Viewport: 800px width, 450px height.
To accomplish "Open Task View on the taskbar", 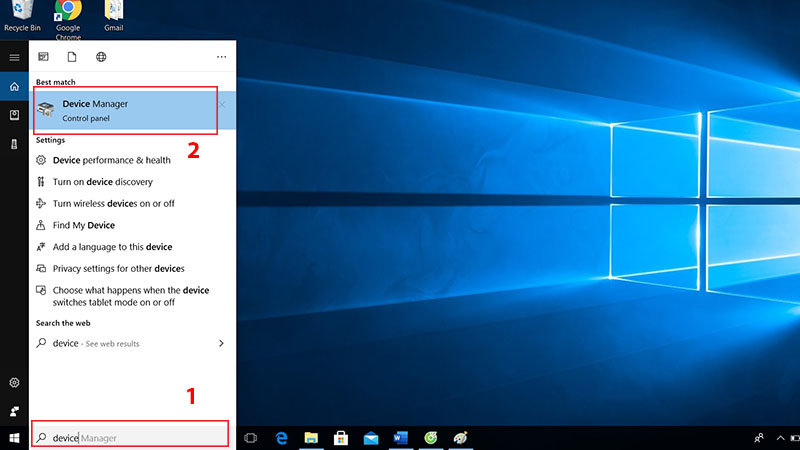I will pyautogui.click(x=251, y=438).
